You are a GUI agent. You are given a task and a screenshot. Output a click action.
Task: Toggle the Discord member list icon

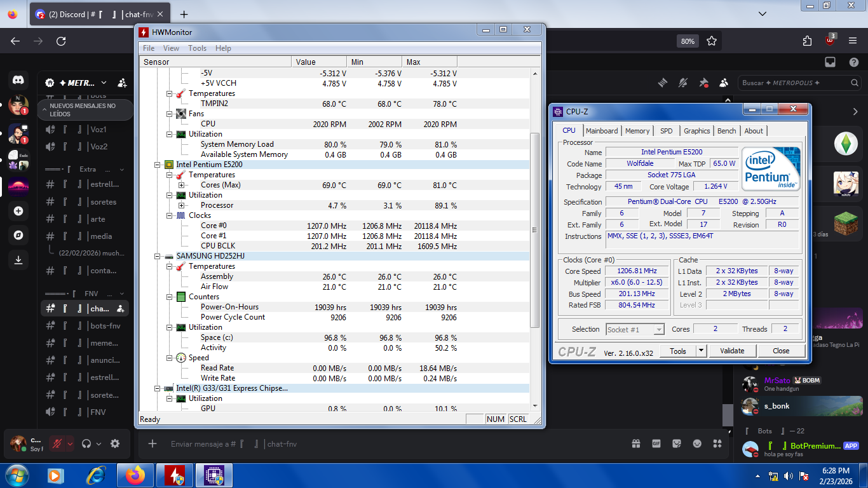(724, 83)
